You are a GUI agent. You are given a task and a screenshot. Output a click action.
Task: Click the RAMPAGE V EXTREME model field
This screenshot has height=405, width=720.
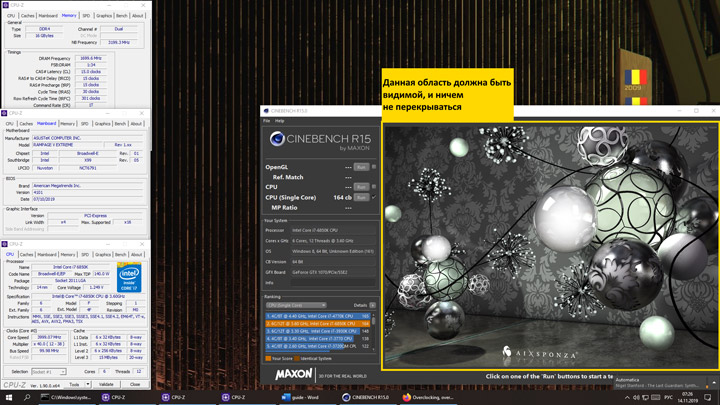pyautogui.click(x=67, y=145)
